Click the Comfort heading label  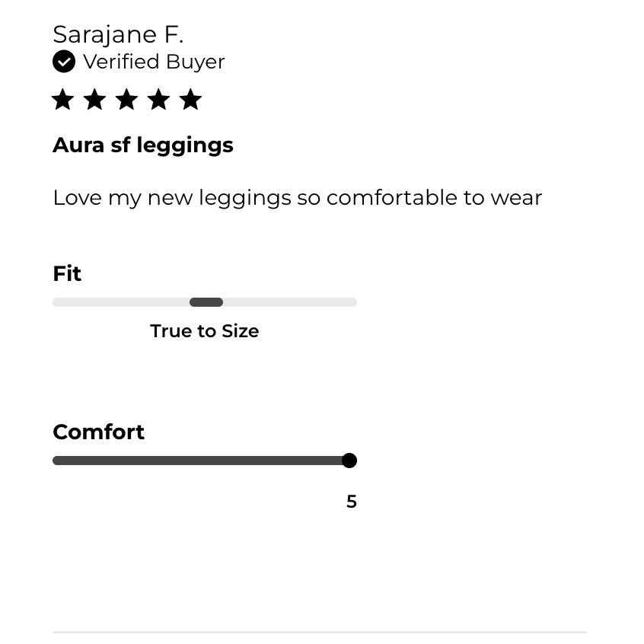tap(98, 432)
